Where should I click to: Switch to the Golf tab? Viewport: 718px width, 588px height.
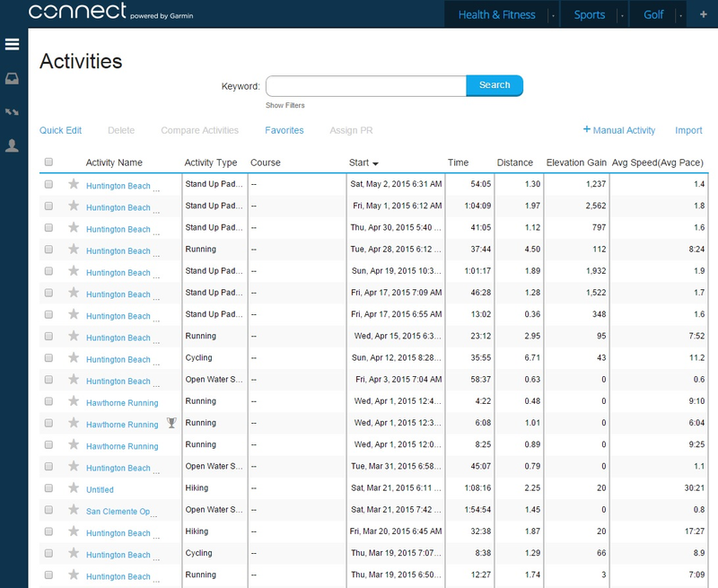click(653, 14)
